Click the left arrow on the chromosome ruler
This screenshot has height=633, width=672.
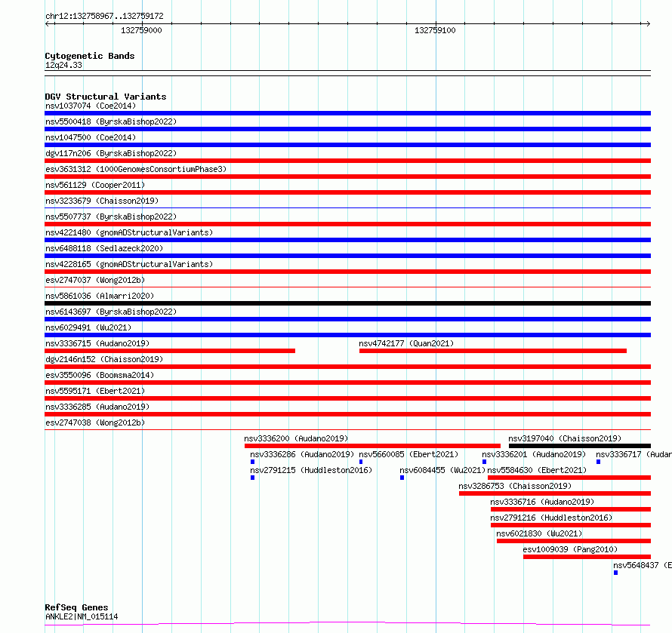(47, 24)
